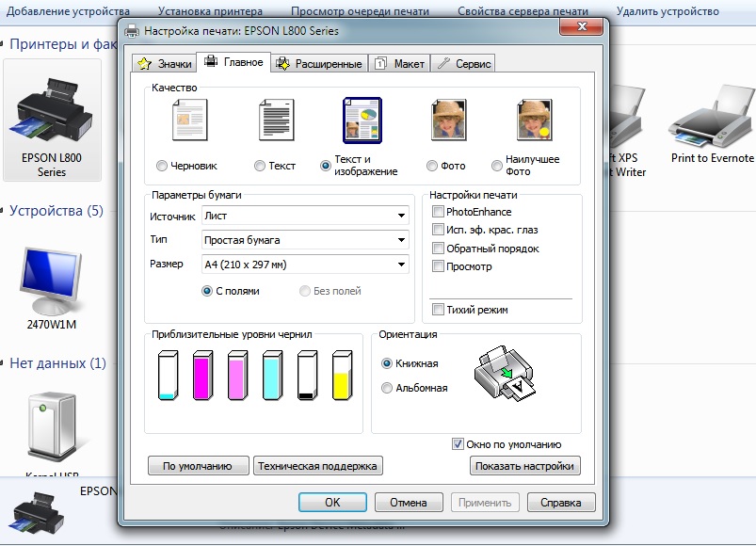Enable the Просмотр checkbox

[x=438, y=266]
